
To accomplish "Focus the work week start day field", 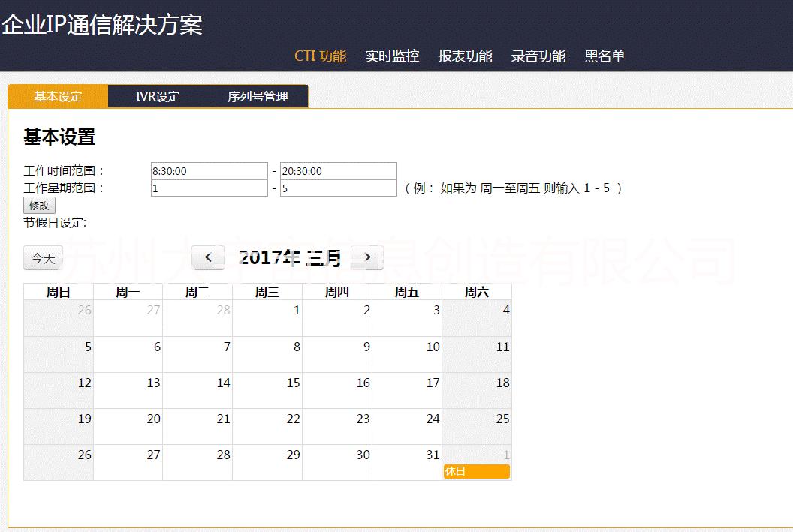I will point(209,188).
